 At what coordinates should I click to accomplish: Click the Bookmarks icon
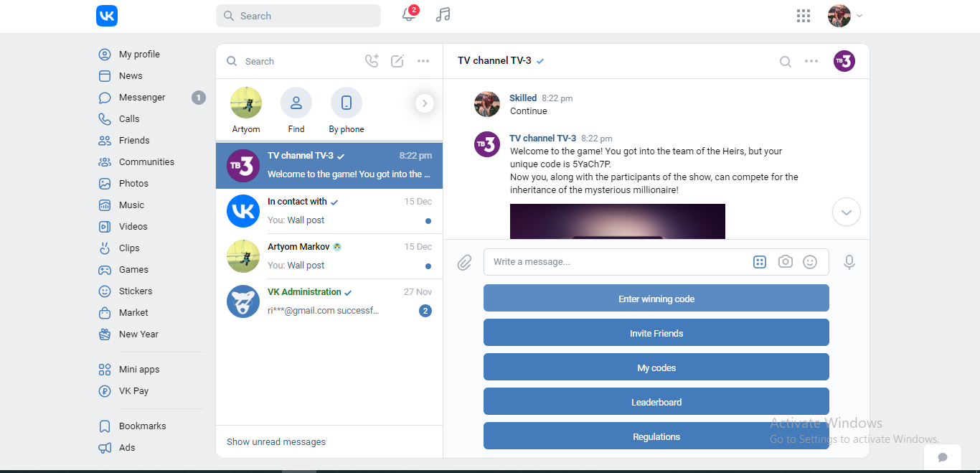[105, 426]
